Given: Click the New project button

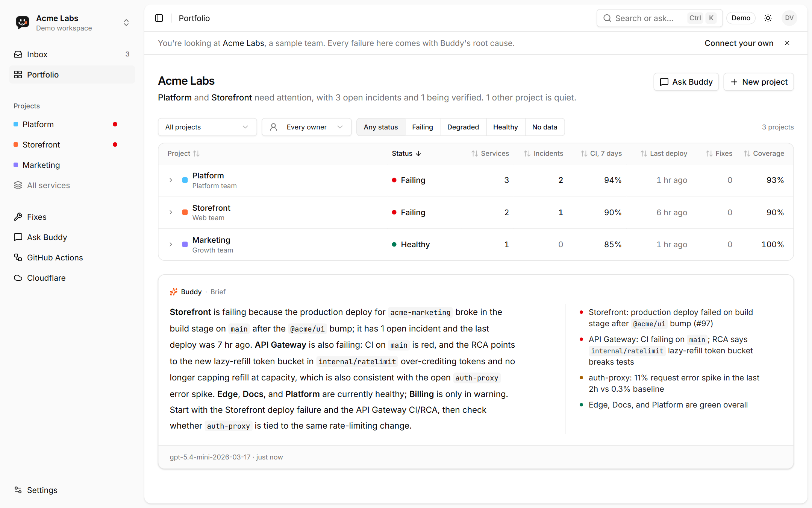Looking at the screenshot, I should [759, 82].
